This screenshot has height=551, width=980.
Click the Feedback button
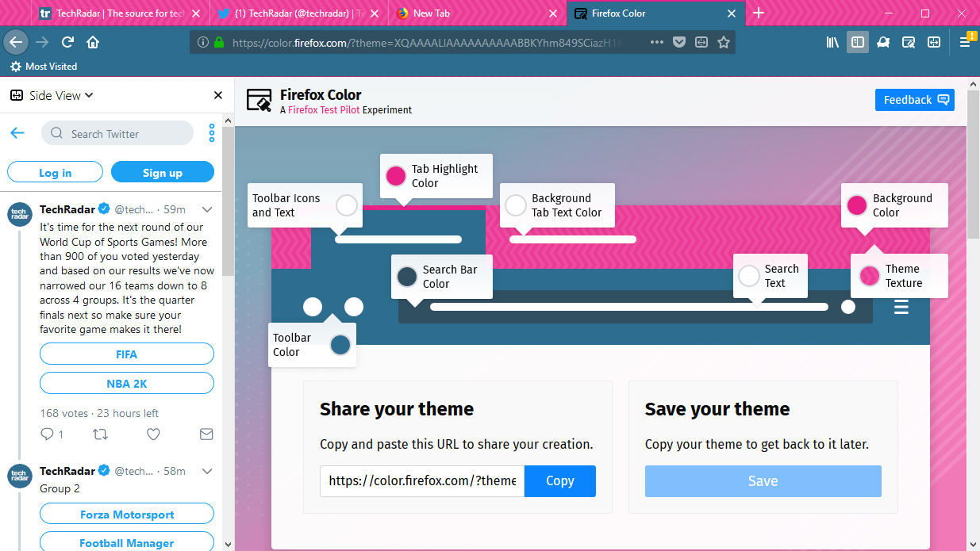pos(915,100)
